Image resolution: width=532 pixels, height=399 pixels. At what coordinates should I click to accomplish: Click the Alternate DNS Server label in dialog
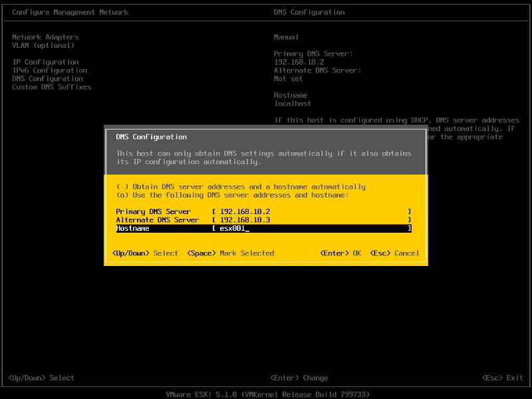pyautogui.click(x=158, y=220)
